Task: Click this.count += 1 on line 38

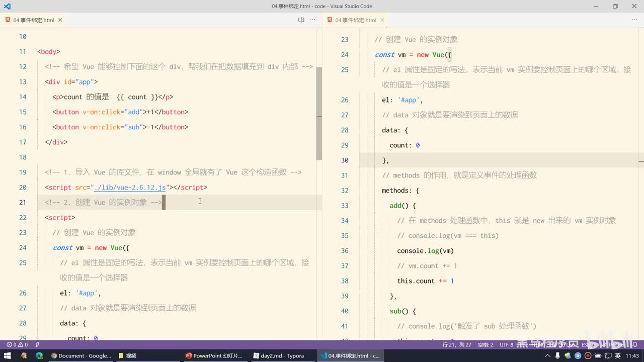Action: click(x=426, y=281)
